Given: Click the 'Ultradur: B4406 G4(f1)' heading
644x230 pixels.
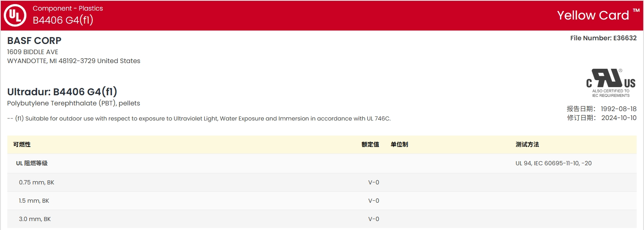Looking at the screenshot, I should [x=62, y=92].
